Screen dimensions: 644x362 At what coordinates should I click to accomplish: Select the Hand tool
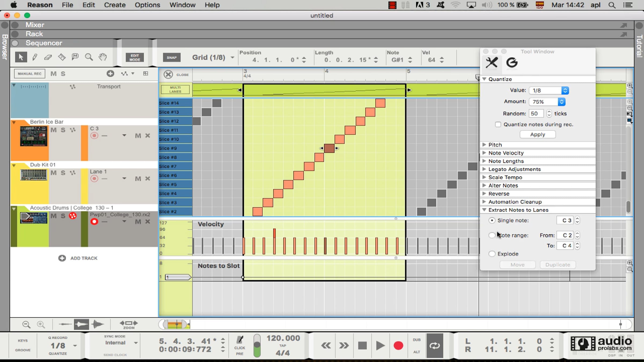[103, 57]
